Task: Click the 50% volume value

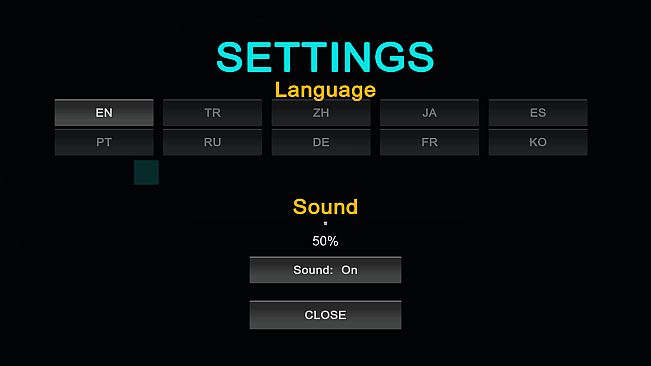Action: coord(326,241)
